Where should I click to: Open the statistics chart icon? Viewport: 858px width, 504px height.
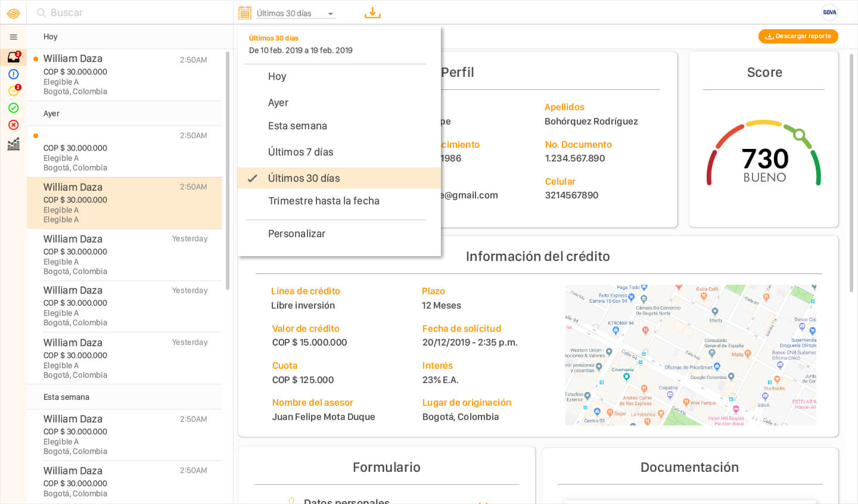pos(13,144)
